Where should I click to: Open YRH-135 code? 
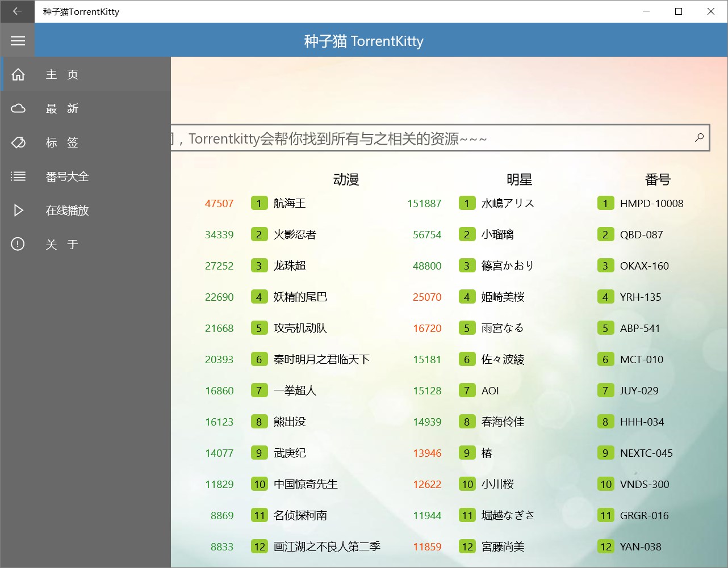641,297
